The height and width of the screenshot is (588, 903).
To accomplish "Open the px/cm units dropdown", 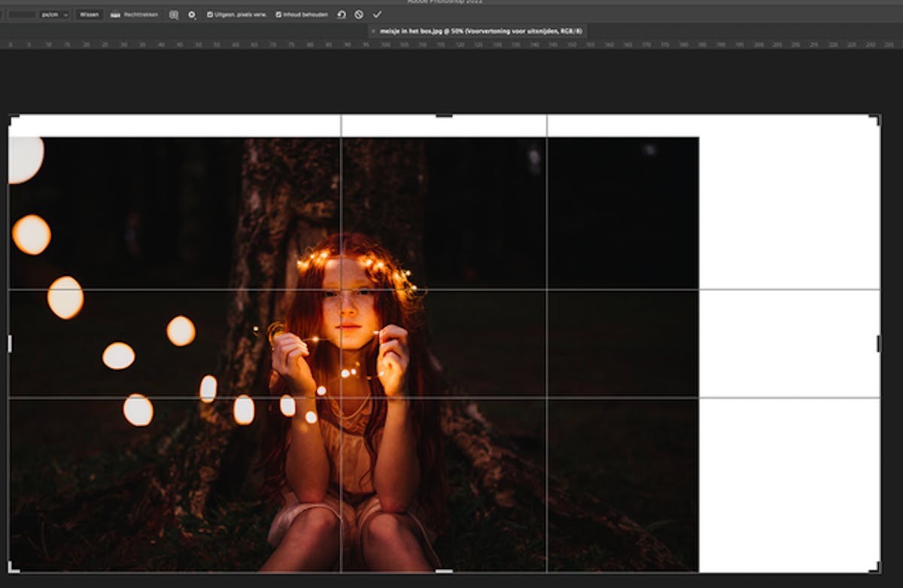I will click(x=55, y=14).
